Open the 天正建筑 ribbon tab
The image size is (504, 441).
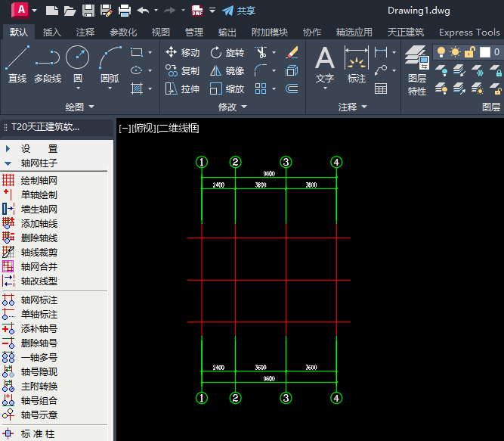pyautogui.click(x=405, y=33)
